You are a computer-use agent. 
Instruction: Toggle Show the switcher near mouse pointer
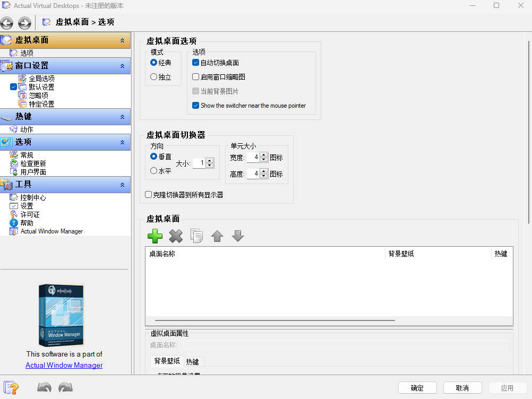pos(195,106)
